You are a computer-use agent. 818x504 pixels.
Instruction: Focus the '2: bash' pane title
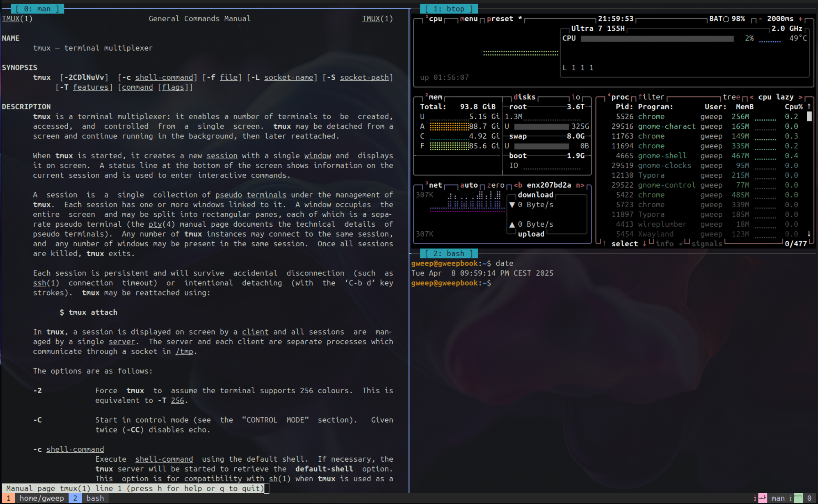tap(449, 253)
